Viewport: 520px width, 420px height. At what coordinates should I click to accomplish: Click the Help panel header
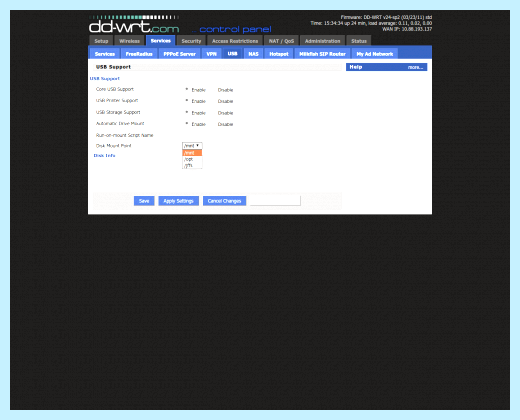pyautogui.click(x=386, y=67)
